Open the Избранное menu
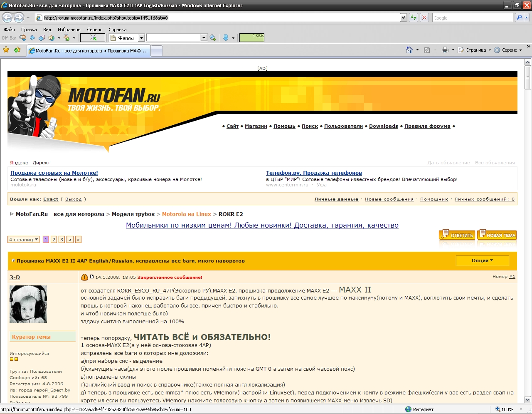 (69, 30)
